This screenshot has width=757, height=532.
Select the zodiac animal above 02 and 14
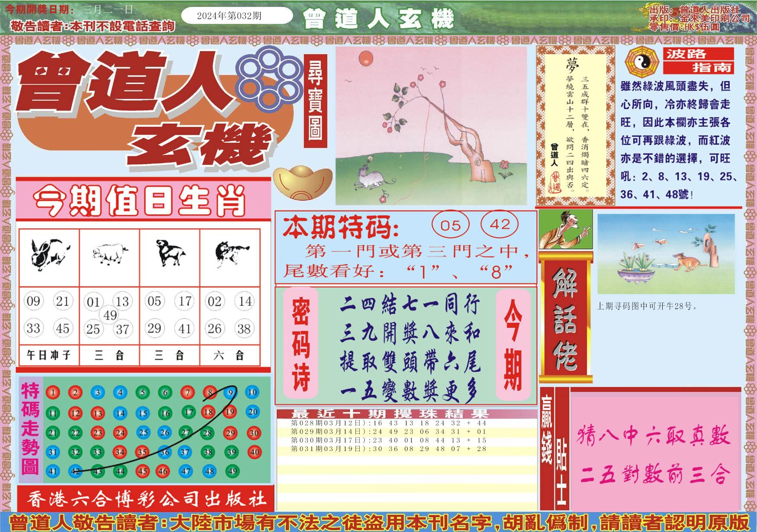coord(230,253)
